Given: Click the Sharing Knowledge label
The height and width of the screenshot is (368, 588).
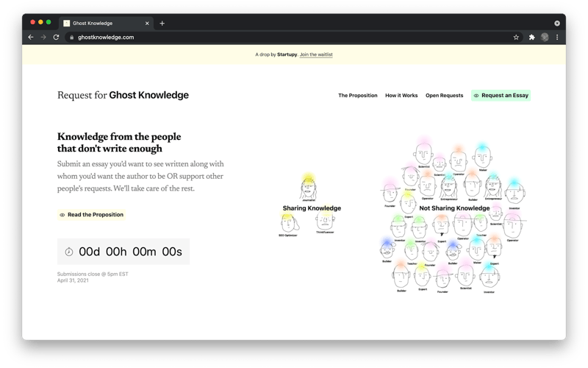Looking at the screenshot, I should click(x=312, y=208).
